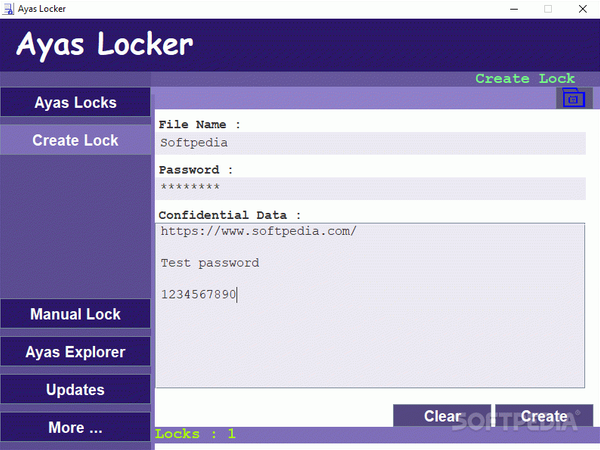Close the Ayas Locker window
The height and width of the screenshot is (450, 600).
[x=582, y=9]
